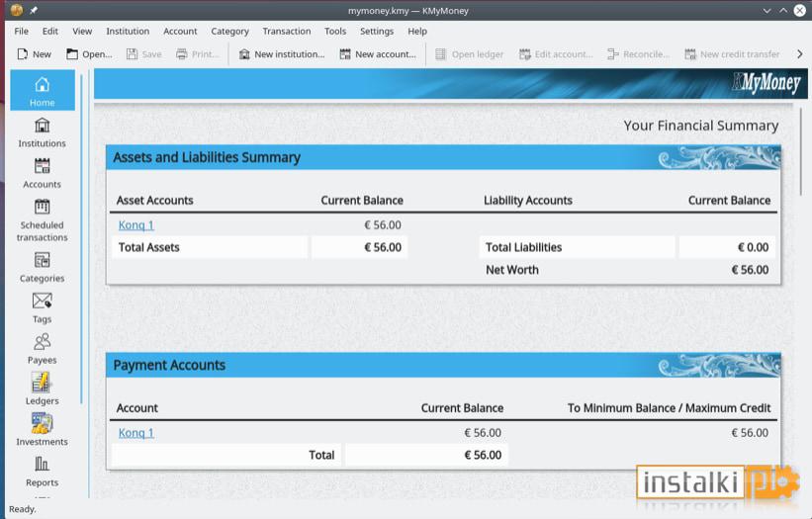The image size is (812, 519).
Task: Click the summary page vertical scrollbar
Action: point(802,150)
